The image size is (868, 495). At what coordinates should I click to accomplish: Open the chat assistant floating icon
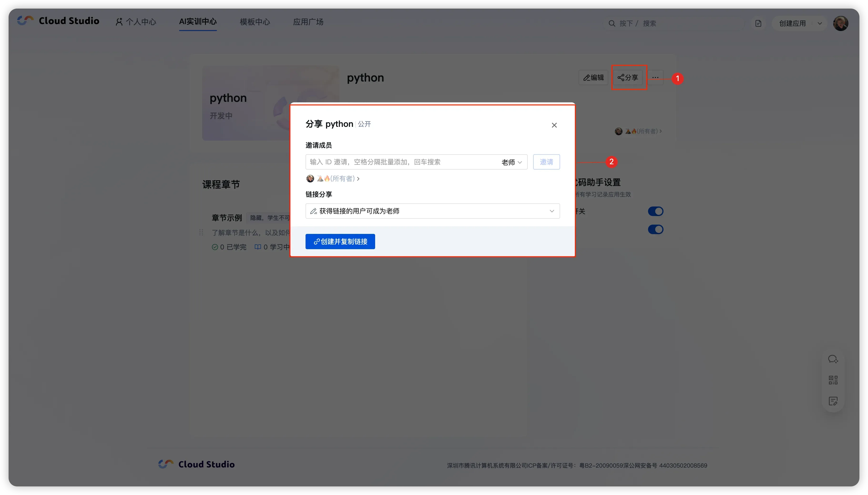pos(833,359)
